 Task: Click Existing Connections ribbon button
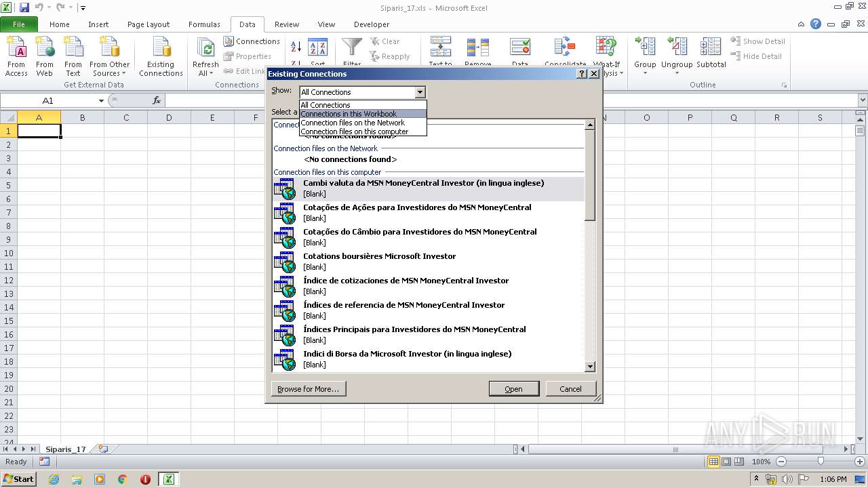[161, 57]
